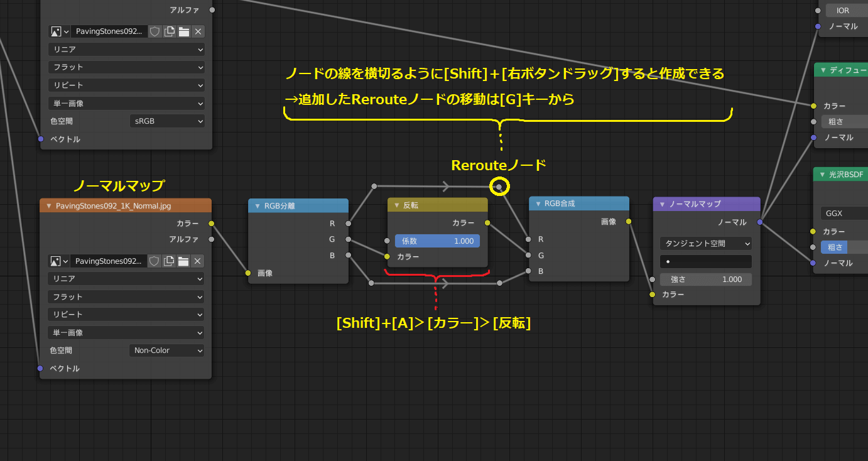868x461 pixels.
Task: Click B output socket of RGB分離
Action: [348, 255]
